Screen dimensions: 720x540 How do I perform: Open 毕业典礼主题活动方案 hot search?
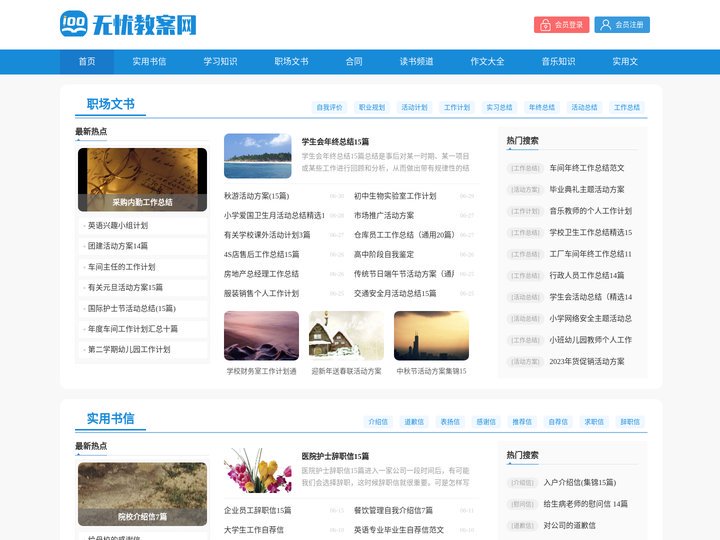(587, 190)
